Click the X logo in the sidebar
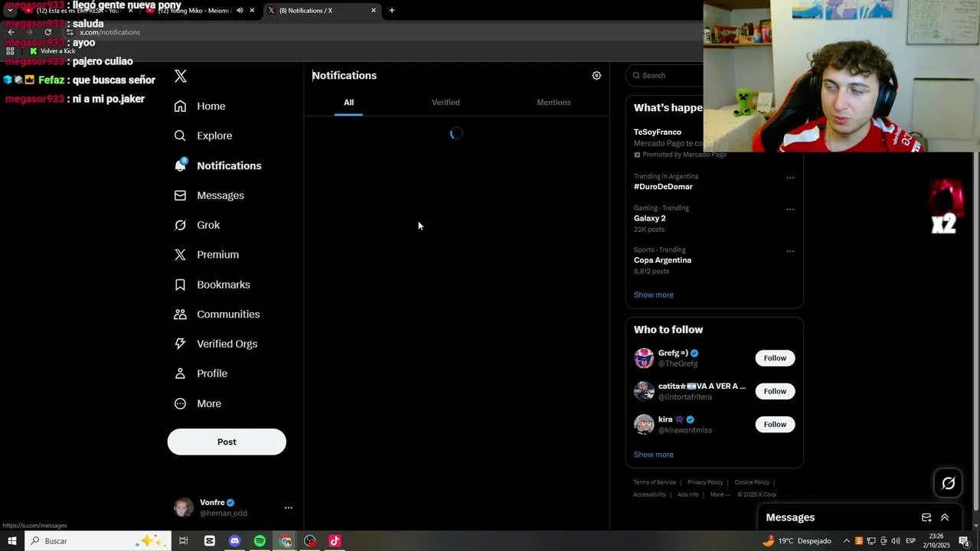Screen dimensions: 980x551 click(x=181, y=76)
